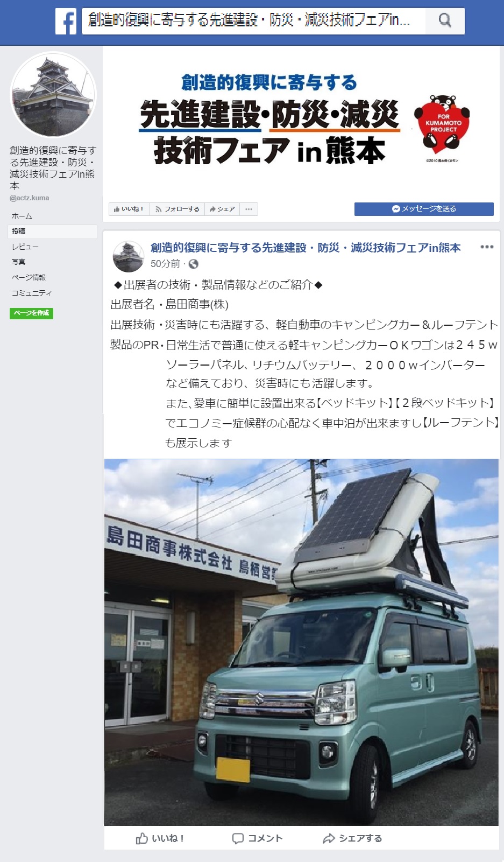
Task: Click the シェアする arrow under the post
Action: tap(329, 838)
